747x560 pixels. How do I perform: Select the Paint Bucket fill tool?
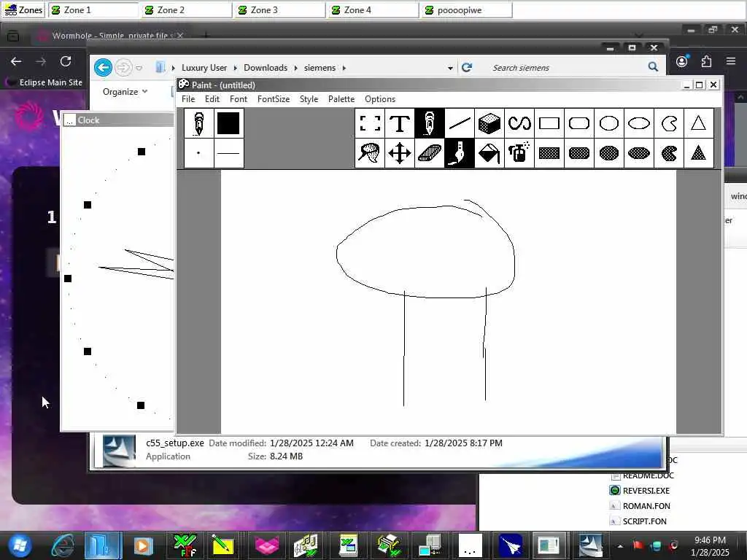pos(489,153)
